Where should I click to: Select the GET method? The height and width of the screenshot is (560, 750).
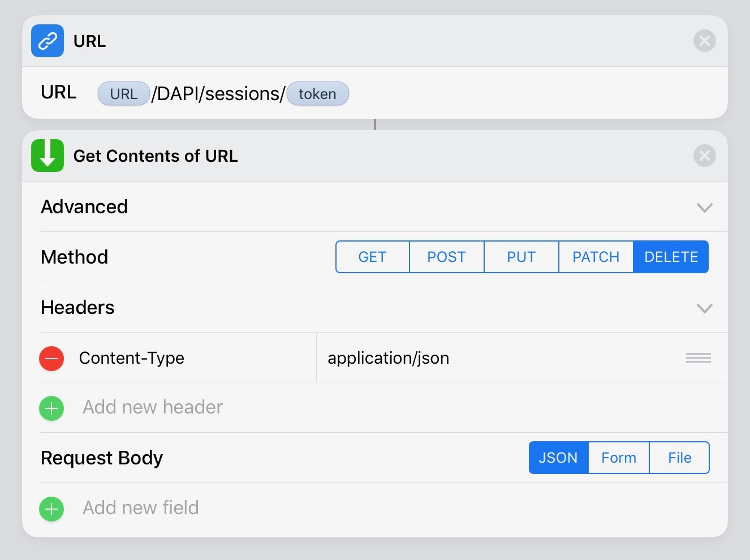point(372,257)
